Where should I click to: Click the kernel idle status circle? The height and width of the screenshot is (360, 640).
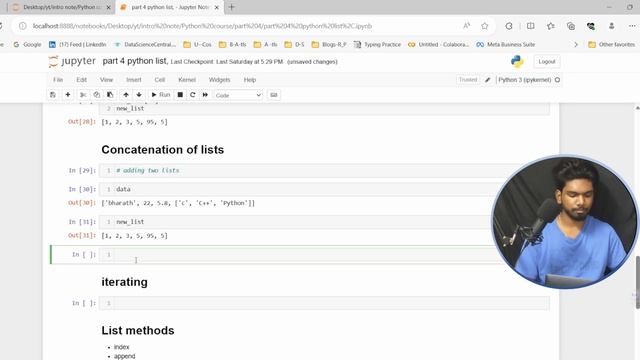pos(557,80)
